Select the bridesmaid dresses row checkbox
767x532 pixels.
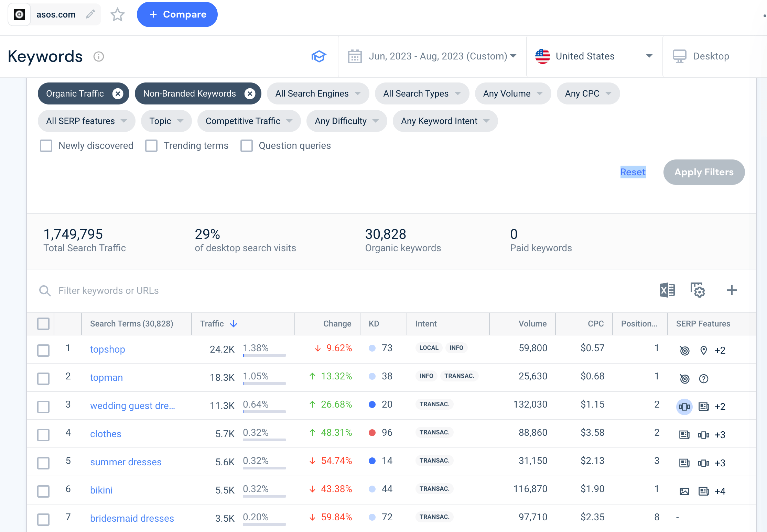43,520
